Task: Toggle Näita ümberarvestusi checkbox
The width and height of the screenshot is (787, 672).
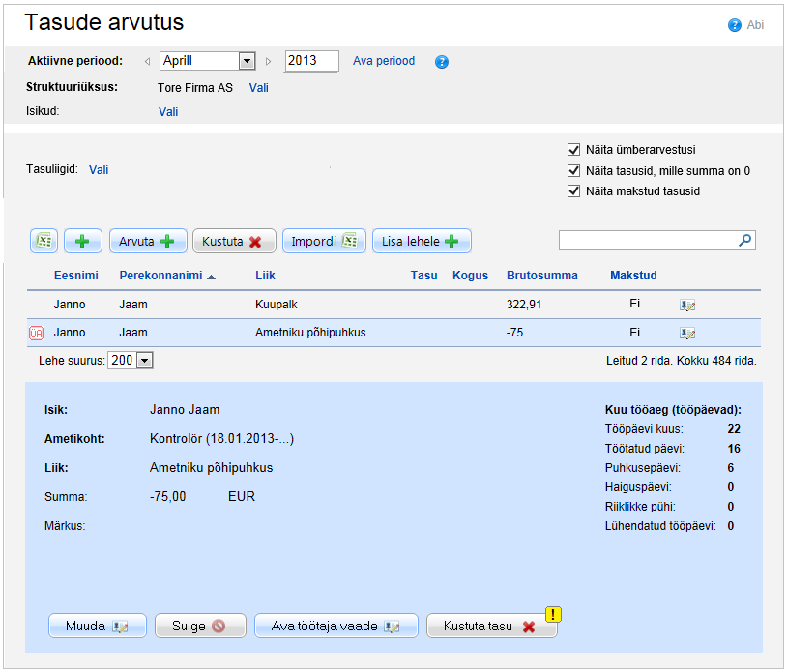Action: click(x=574, y=150)
